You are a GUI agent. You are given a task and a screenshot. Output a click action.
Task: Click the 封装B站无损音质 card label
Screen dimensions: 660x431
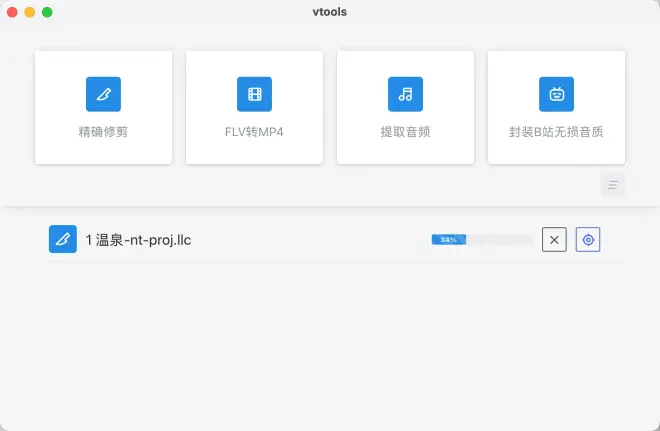point(556,132)
